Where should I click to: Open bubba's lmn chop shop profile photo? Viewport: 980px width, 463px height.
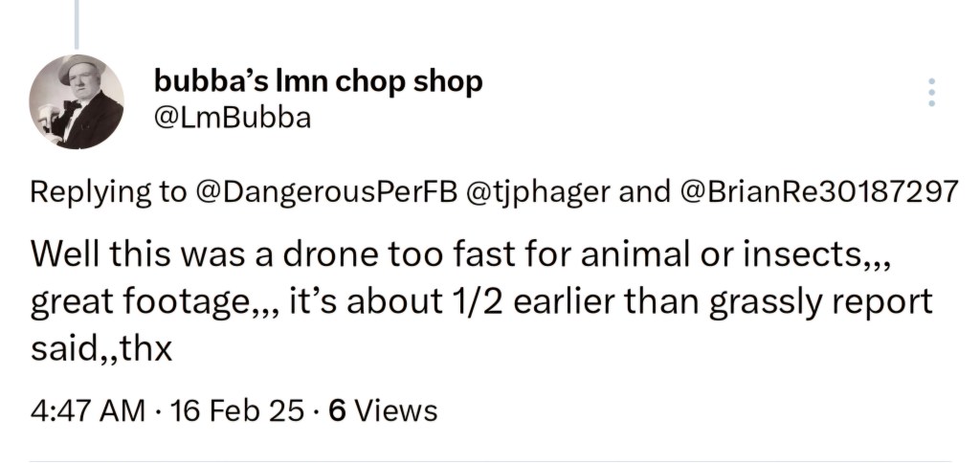[77, 101]
